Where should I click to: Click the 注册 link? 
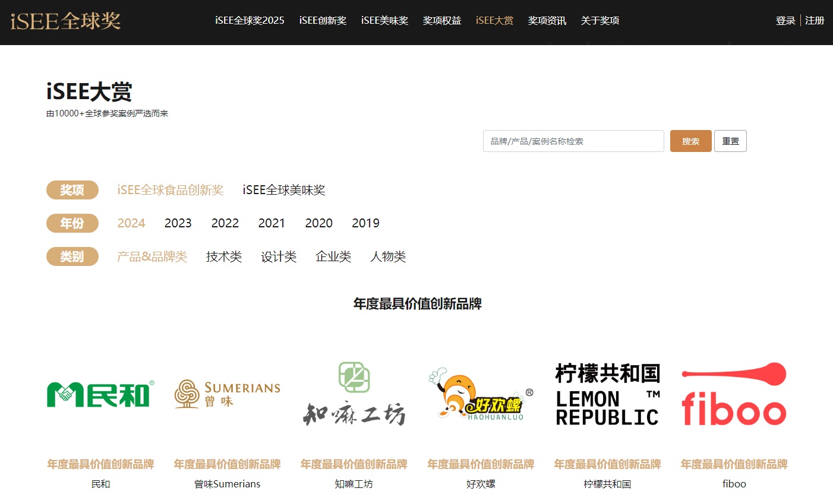click(815, 21)
